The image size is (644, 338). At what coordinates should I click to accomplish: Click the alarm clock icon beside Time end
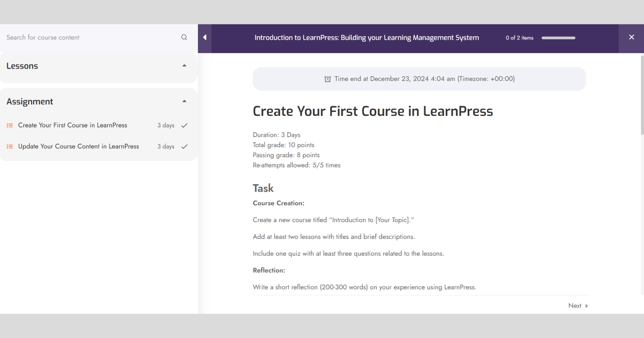[x=327, y=79]
